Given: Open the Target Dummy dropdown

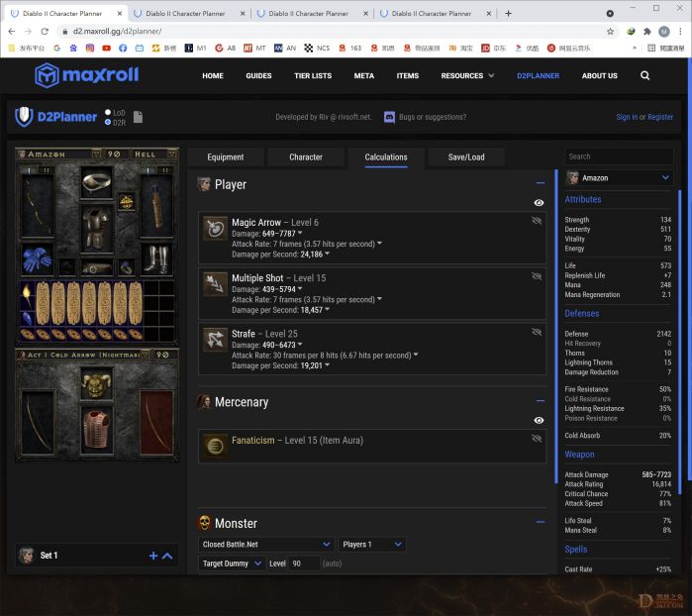Looking at the screenshot, I should coord(232,564).
